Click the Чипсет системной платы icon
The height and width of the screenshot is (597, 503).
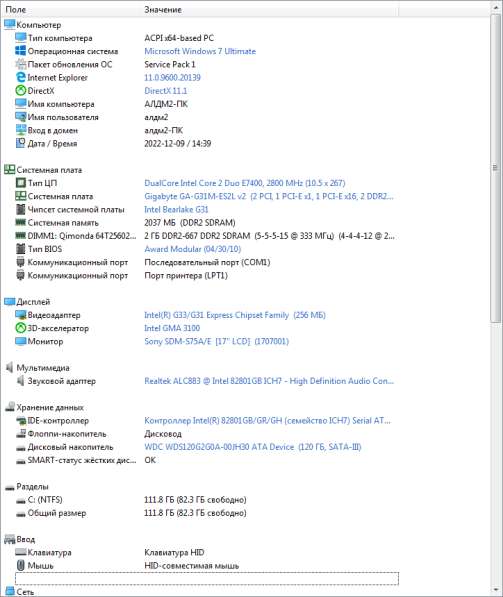coord(20,209)
